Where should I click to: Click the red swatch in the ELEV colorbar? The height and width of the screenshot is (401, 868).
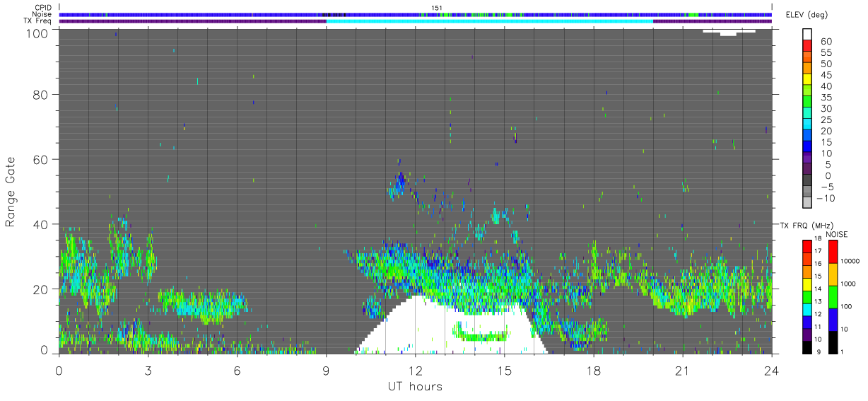coord(807,46)
